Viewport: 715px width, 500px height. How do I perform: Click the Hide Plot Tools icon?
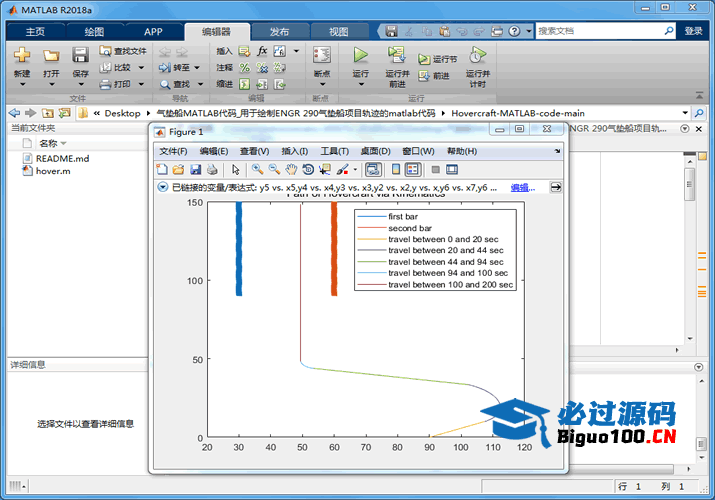click(x=435, y=170)
